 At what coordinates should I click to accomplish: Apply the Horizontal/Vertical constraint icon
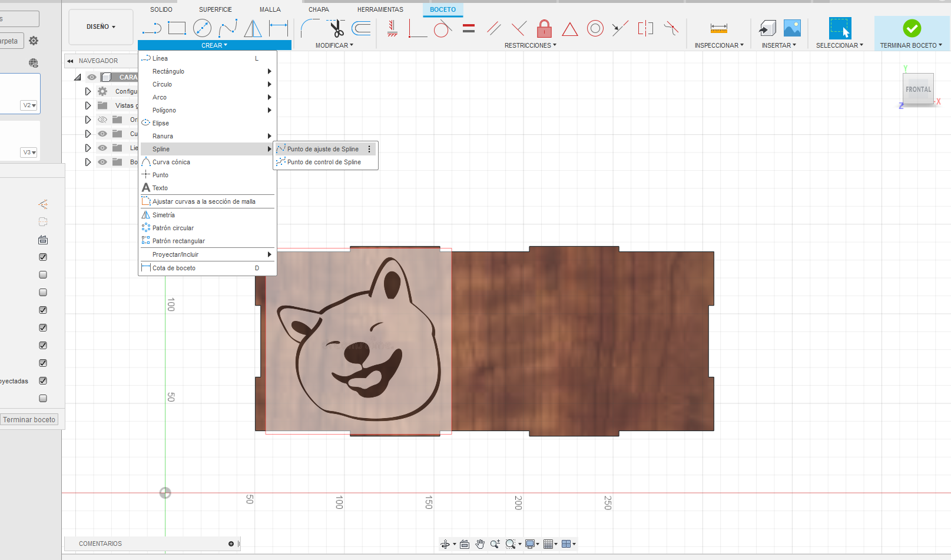[x=392, y=28]
